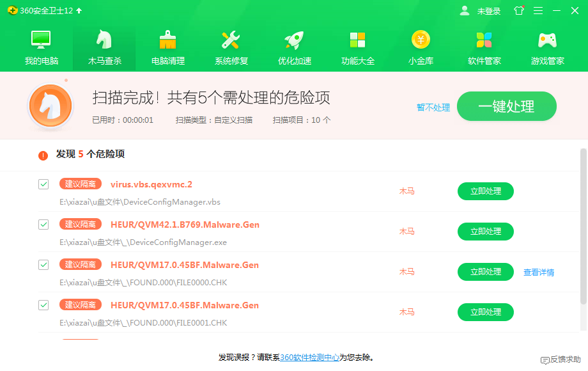Uncheck the FILE0000.CHK item checkbox

tap(43, 265)
